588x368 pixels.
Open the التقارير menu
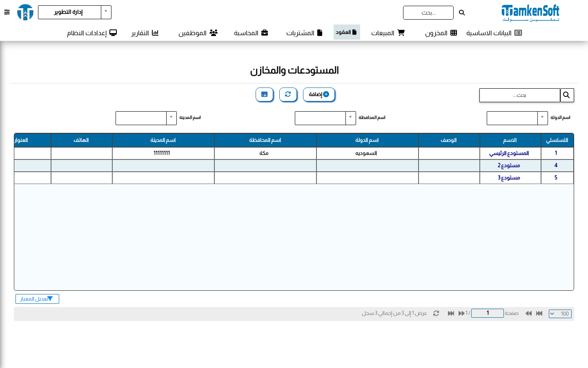coord(145,33)
